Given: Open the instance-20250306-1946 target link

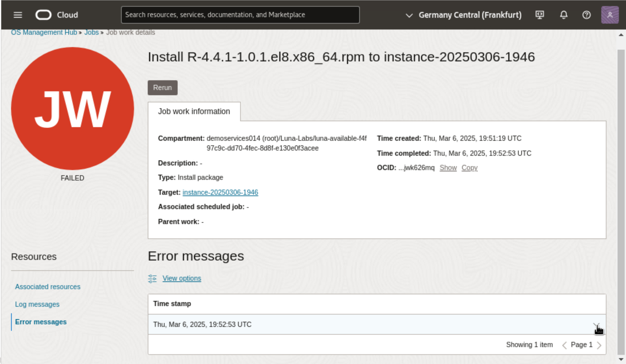Looking at the screenshot, I should click(220, 192).
